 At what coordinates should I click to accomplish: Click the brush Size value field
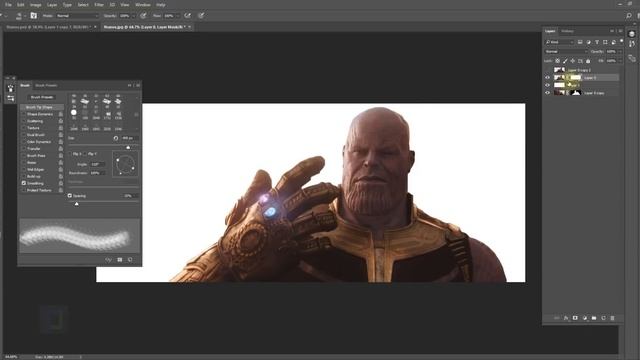coord(130,138)
